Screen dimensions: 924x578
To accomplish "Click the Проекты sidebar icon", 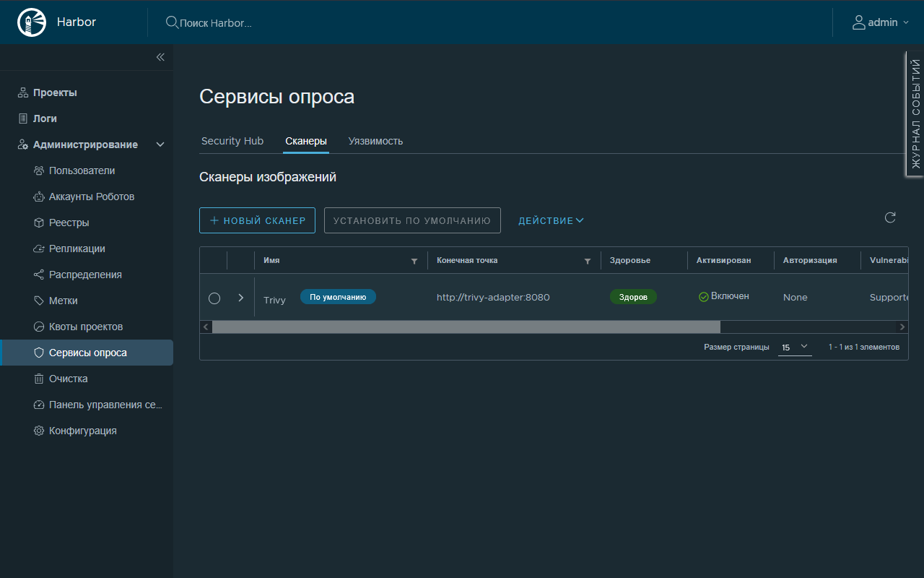I will (23, 92).
